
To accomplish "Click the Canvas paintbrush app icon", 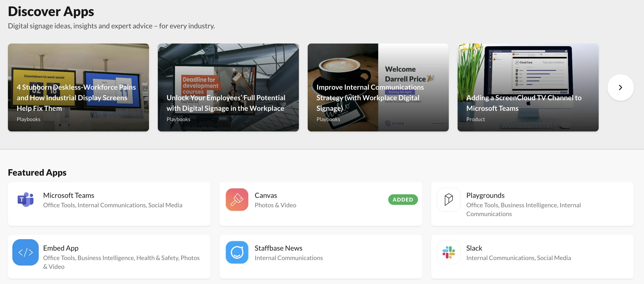I will 237,200.
